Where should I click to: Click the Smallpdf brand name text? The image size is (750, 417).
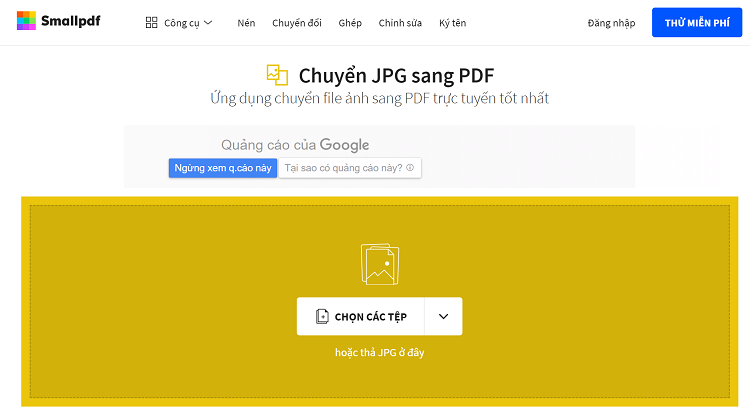pyautogui.click(x=71, y=21)
